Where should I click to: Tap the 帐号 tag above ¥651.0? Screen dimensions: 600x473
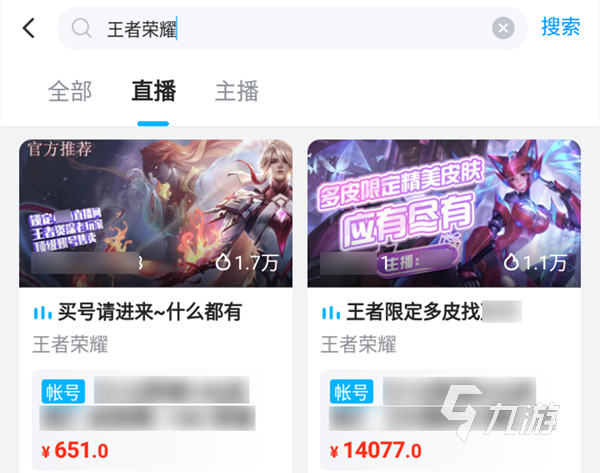(63, 391)
